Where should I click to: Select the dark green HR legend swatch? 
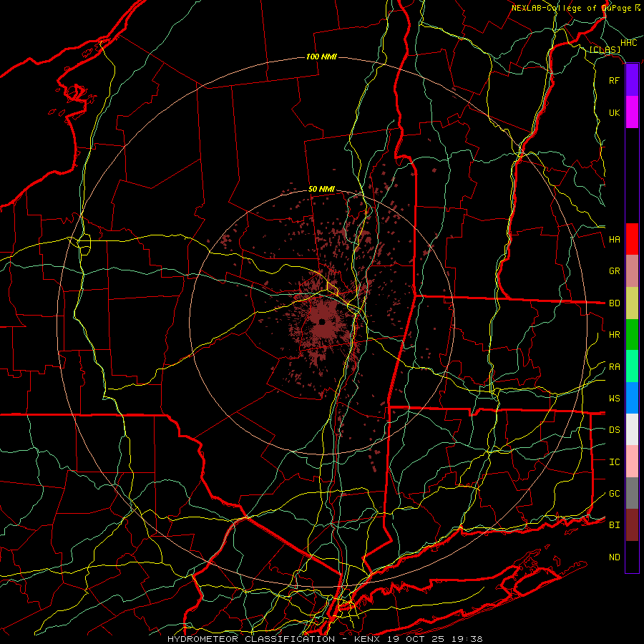632,335
